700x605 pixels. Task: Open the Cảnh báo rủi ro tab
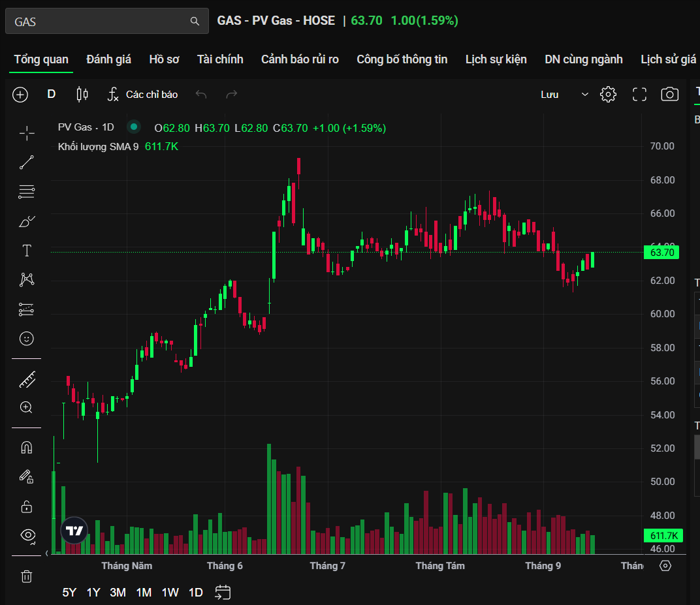(300, 59)
